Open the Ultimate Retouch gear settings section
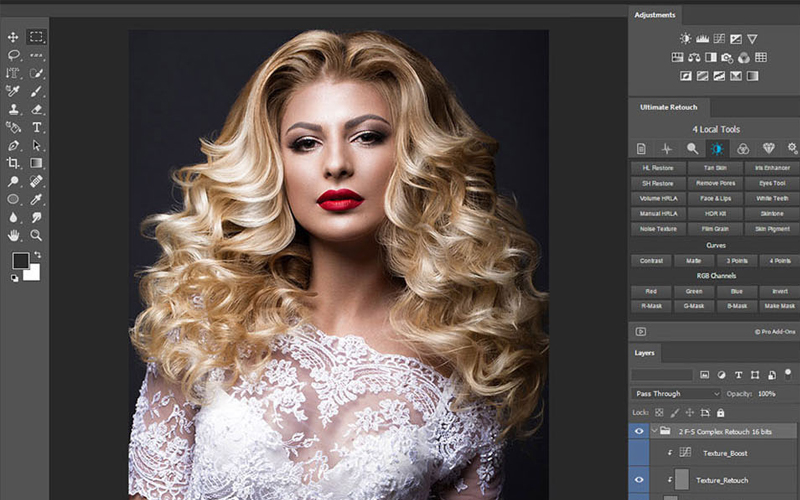Image resolution: width=800 pixels, height=500 pixels. tap(792, 148)
